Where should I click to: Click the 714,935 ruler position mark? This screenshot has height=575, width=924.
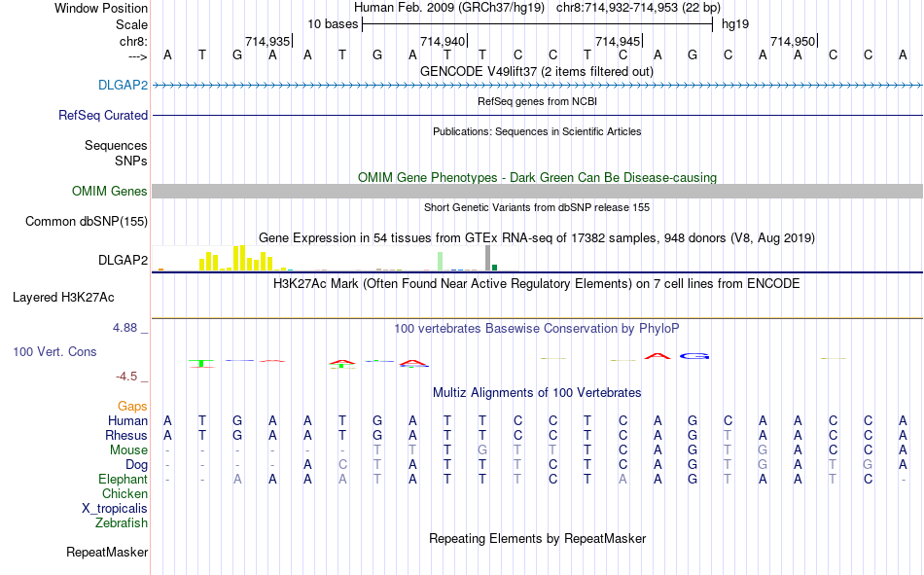[x=268, y=41]
